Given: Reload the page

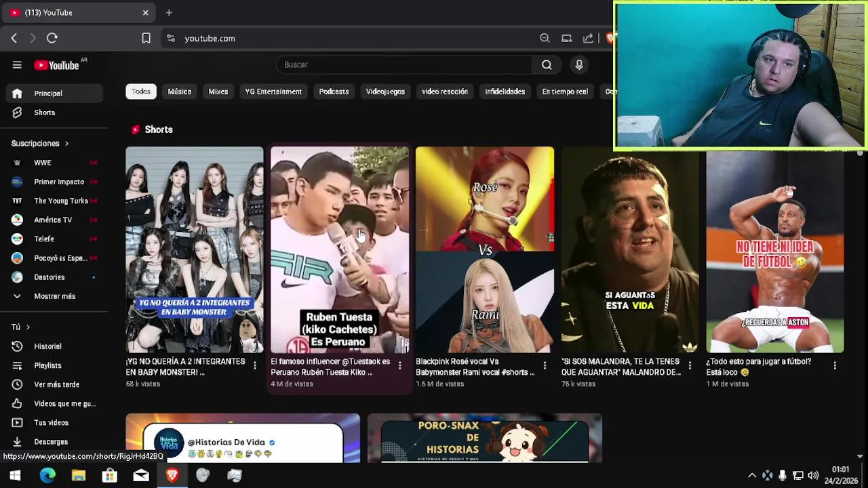Looking at the screenshot, I should point(52,39).
